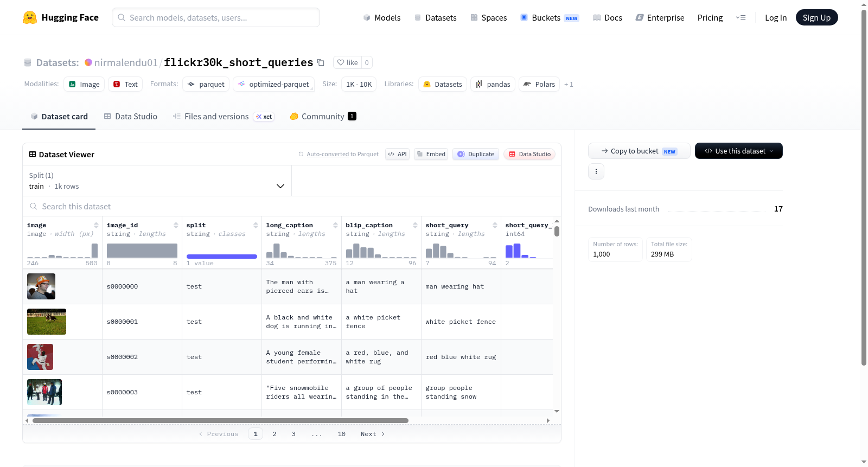Open the Buckets page
Screen dimensions: 868x467
(550, 17)
